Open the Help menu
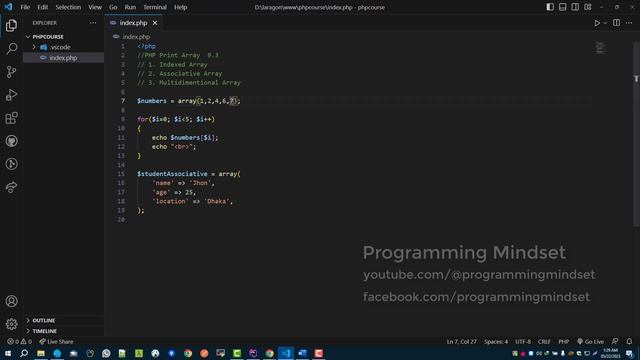 coord(180,7)
